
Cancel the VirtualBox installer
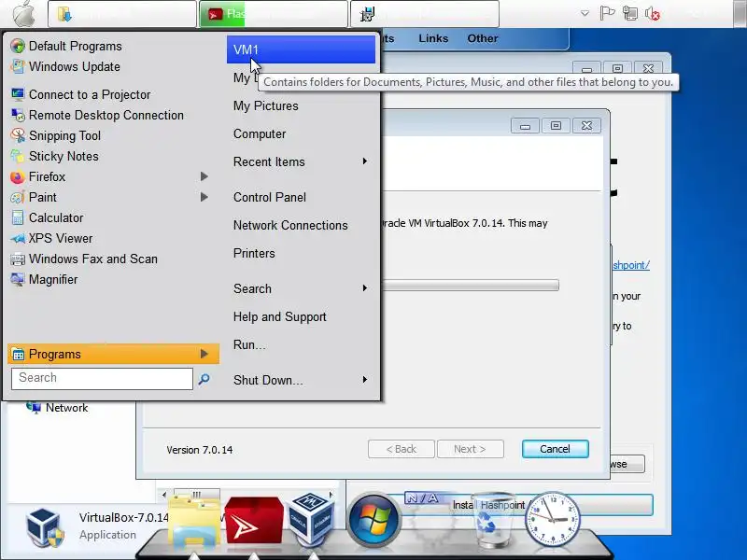(555, 449)
